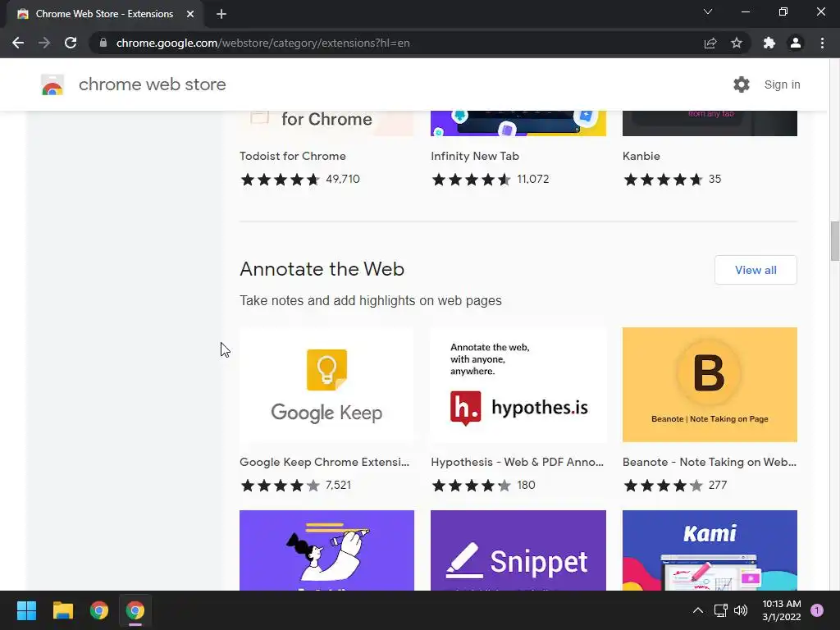The width and height of the screenshot is (840, 630).
Task: Close the Chrome Web Store tab
Action: (190, 14)
